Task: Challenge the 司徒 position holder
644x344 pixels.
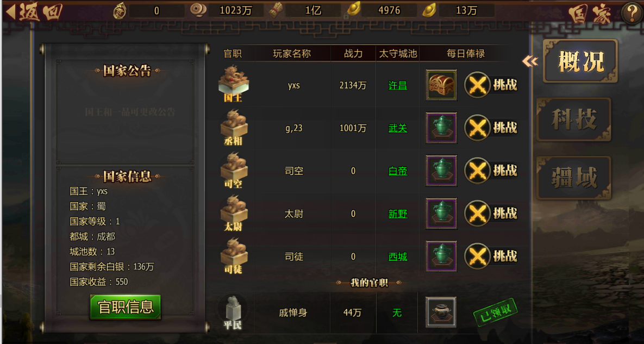Action: [x=491, y=257]
